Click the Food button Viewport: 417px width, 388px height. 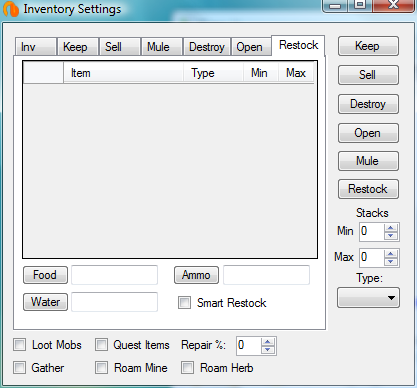pyautogui.click(x=45, y=275)
